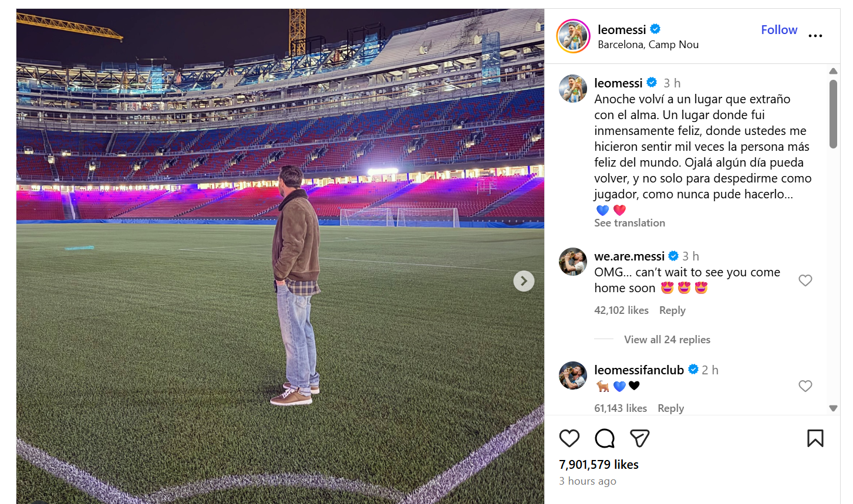The image size is (853, 504).
Task: Open the comment bubble icon
Action: (x=604, y=438)
